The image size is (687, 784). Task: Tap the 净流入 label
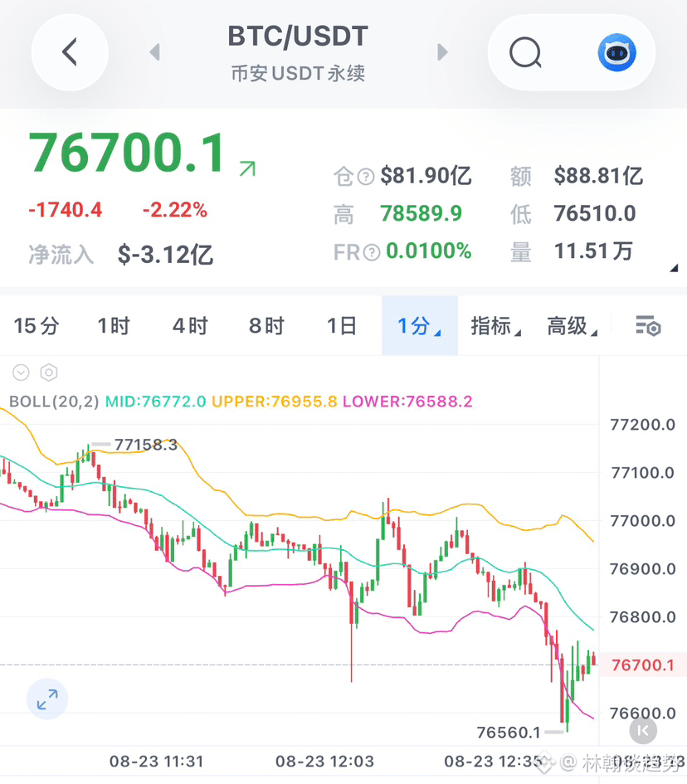(61, 255)
